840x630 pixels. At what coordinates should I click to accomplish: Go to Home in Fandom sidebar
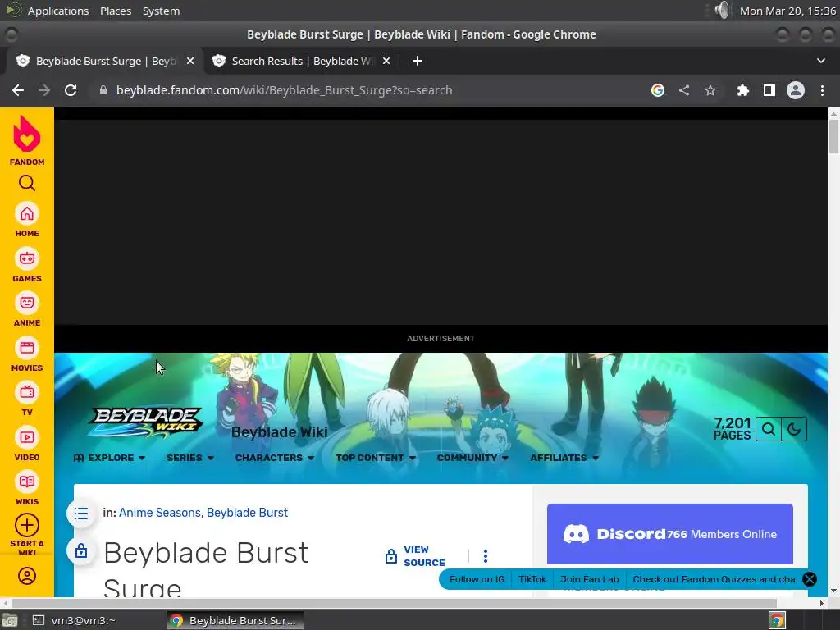click(x=27, y=220)
